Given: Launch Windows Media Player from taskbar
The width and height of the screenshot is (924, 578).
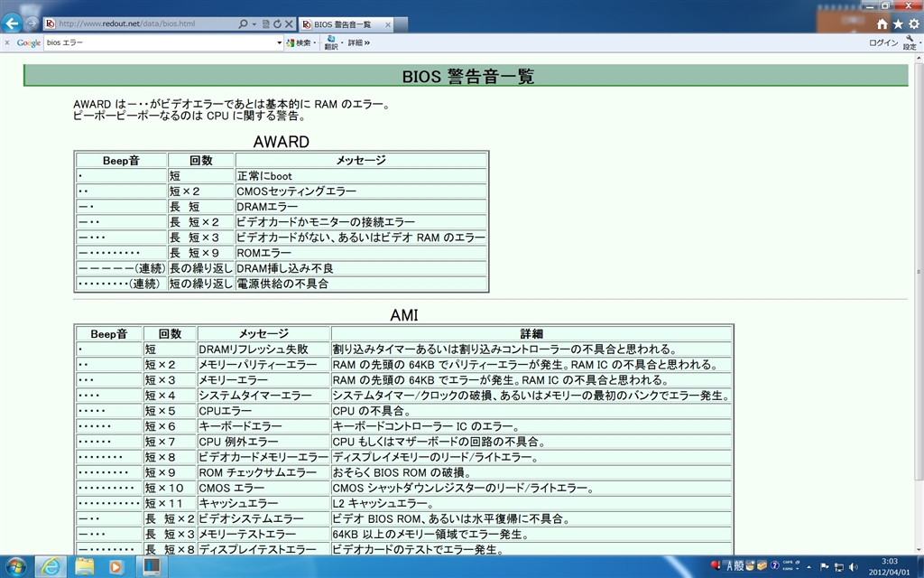Looking at the screenshot, I should pos(115,566).
